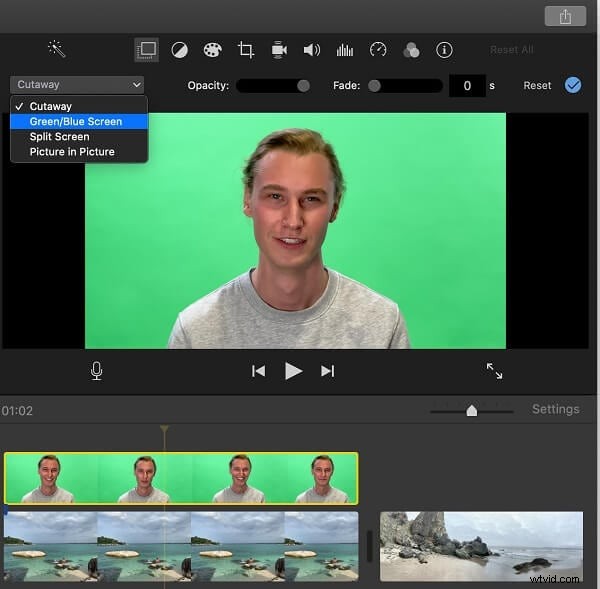
Task: Open the color balance tool
Action: 179,50
